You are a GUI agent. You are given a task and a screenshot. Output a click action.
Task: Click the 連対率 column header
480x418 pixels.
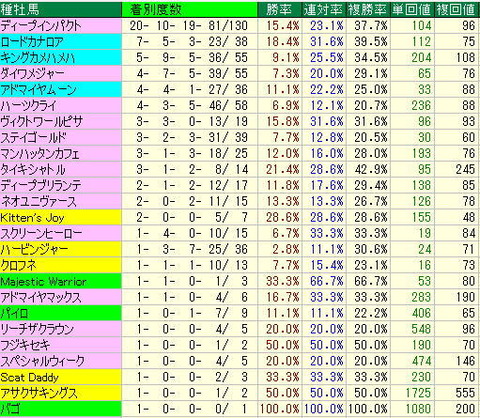click(323, 9)
